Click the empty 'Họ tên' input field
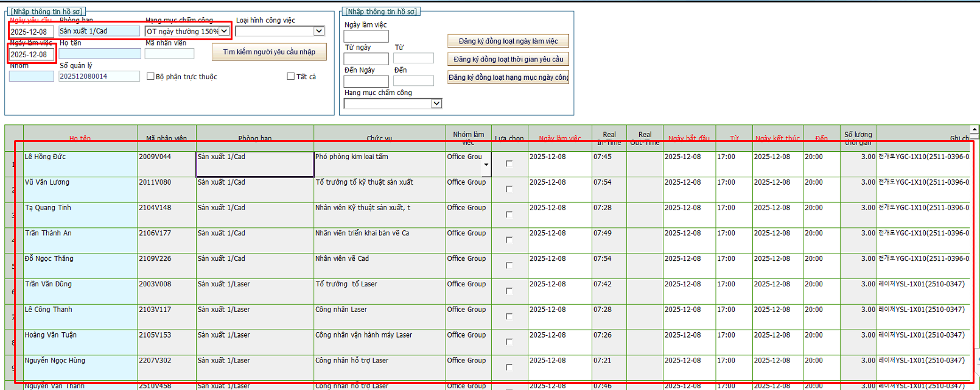 [99, 54]
